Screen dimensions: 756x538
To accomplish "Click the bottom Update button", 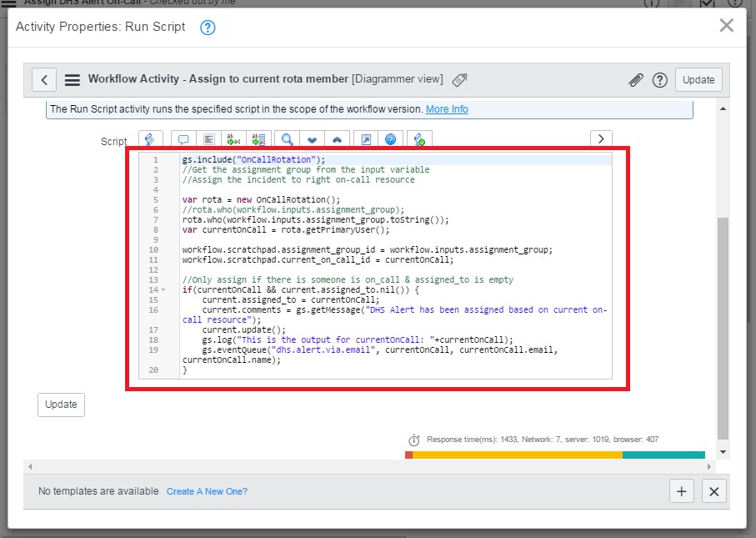I will pos(61,405).
